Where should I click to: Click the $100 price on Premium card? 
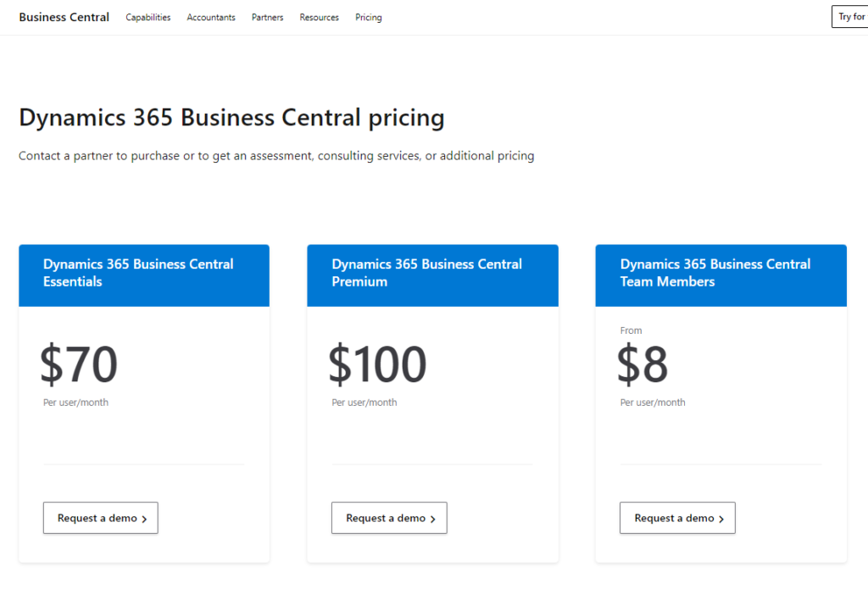tap(377, 364)
